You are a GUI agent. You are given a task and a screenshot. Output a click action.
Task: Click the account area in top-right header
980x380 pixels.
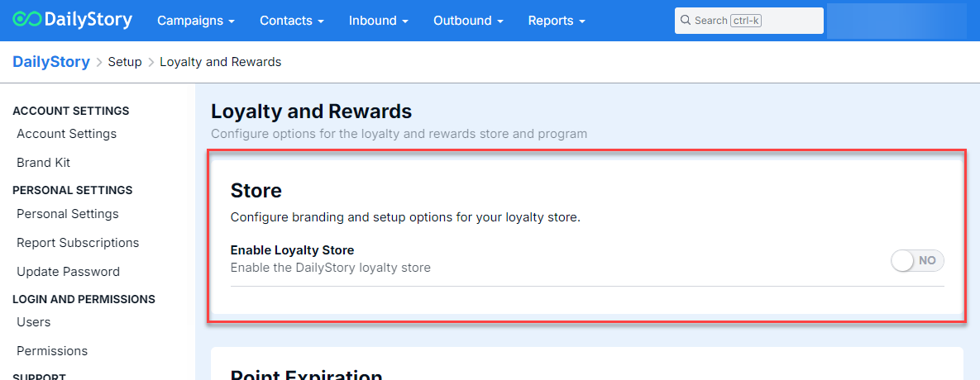coord(896,21)
